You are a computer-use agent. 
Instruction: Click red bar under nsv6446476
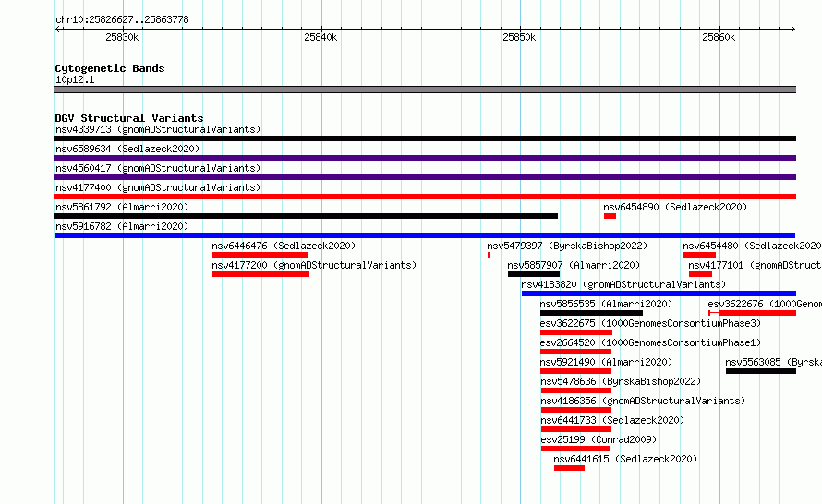coord(260,255)
